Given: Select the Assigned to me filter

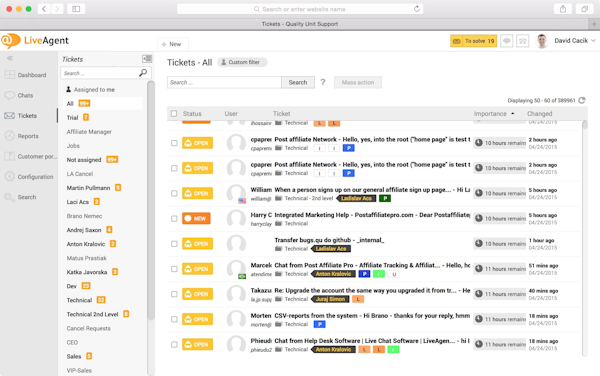Looking at the screenshot, I should click(91, 90).
